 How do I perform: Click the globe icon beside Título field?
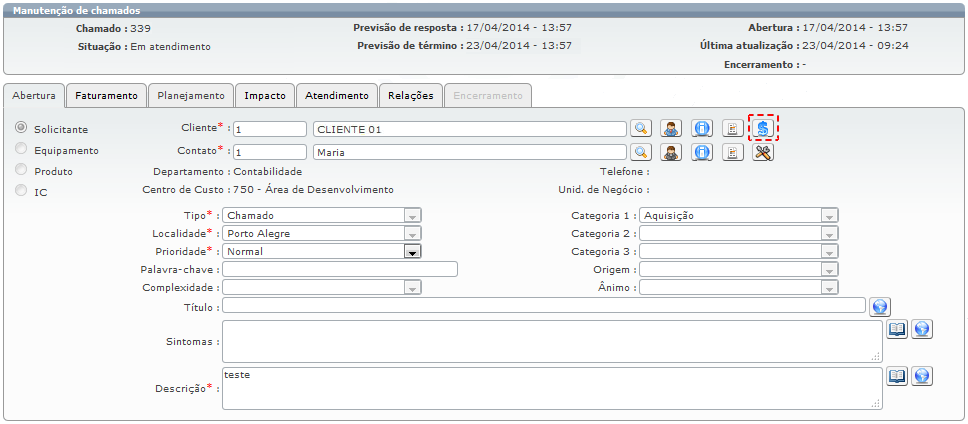pyautogui.click(x=880, y=306)
